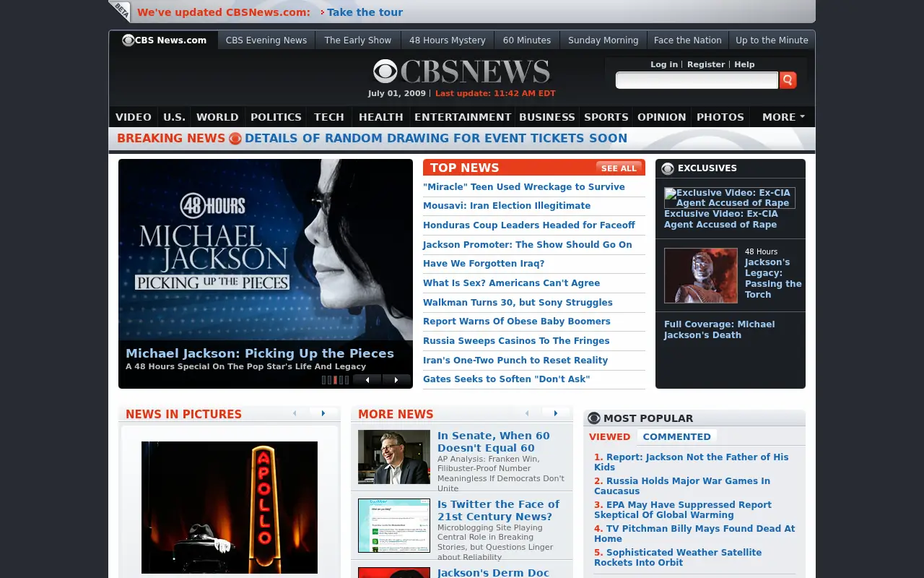This screenshot has height=578, width=924.
Task: Go to the Entertainment section
Action: coord(463,117)
